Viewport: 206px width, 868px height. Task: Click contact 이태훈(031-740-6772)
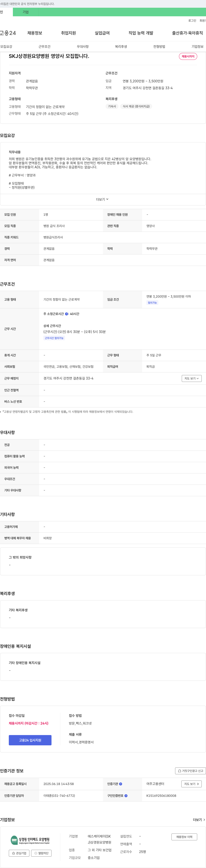(59, 796)
